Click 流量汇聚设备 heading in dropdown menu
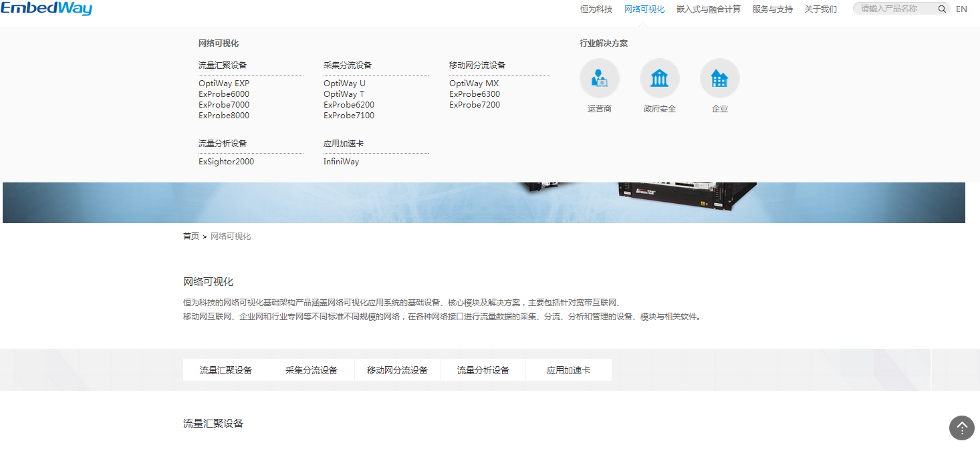980x449 pixels. coord(223,65)
